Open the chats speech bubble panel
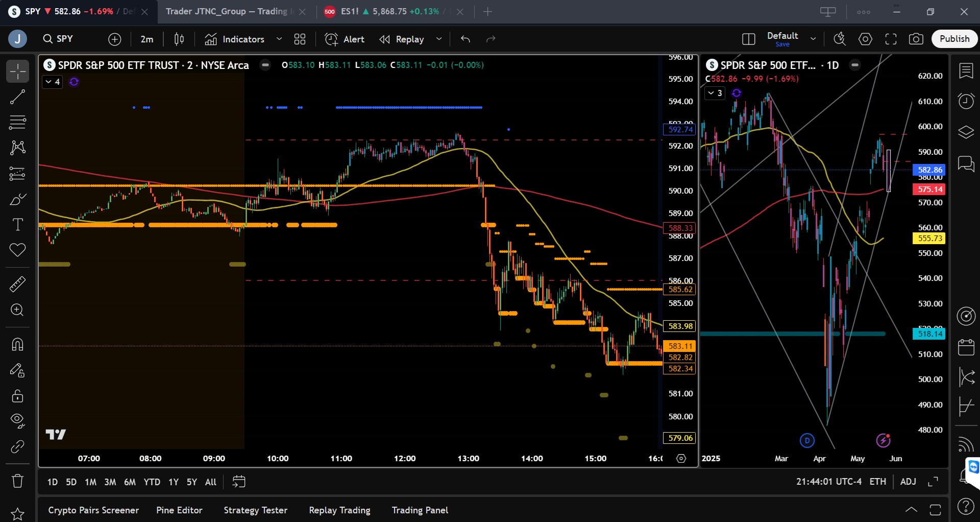Image resolution: width=980 pixels, height=522 pixels. [966, 164]
